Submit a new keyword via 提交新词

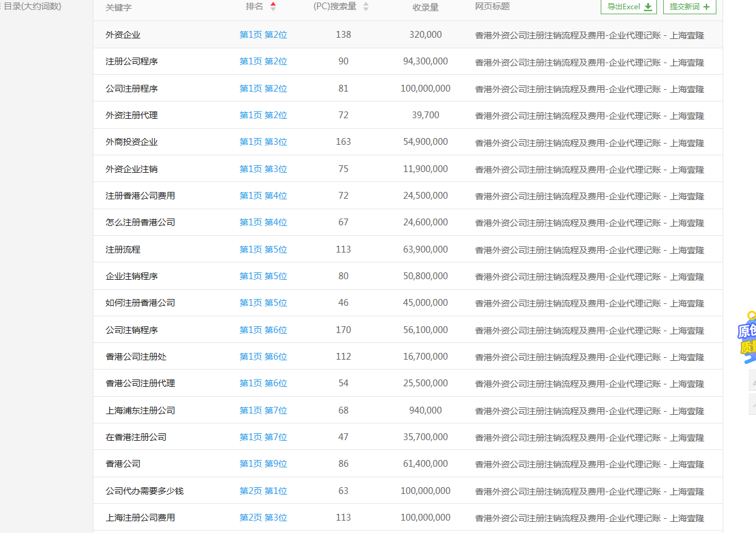(x=689, y=7)
